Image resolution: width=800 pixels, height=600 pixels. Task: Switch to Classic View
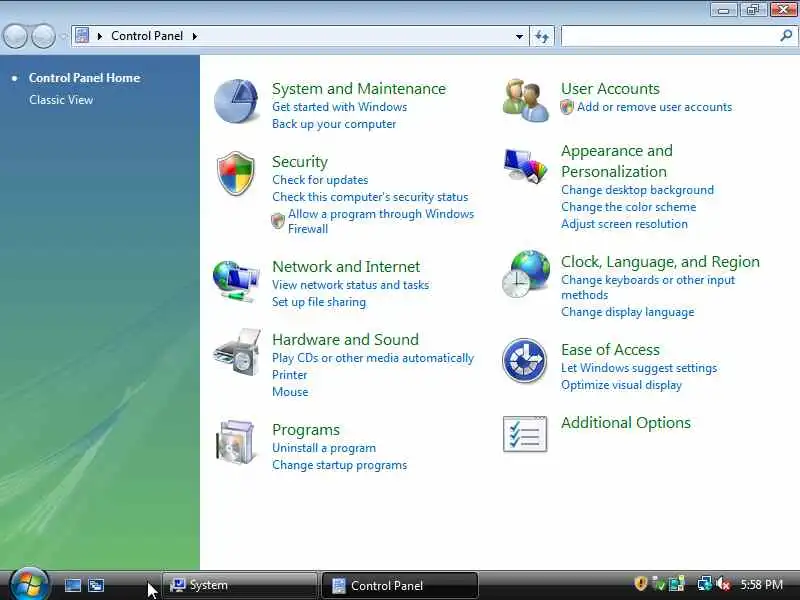click(x=61, y=100)
